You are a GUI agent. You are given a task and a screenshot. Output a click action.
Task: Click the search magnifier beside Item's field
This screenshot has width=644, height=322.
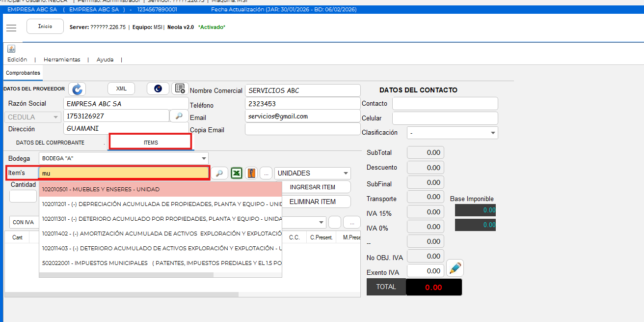click(x=219, y=173)
